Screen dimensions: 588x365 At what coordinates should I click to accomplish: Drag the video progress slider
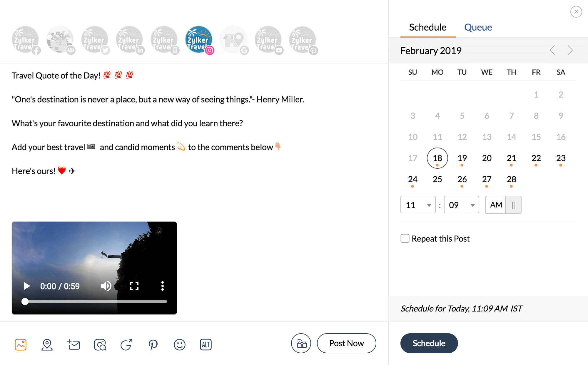(x=24, y=301)
